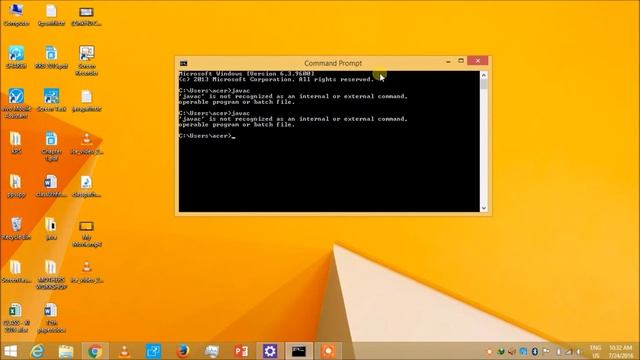The image size is (640, 360).
Task: Select the java folder on the desktop
Action: 51,229
